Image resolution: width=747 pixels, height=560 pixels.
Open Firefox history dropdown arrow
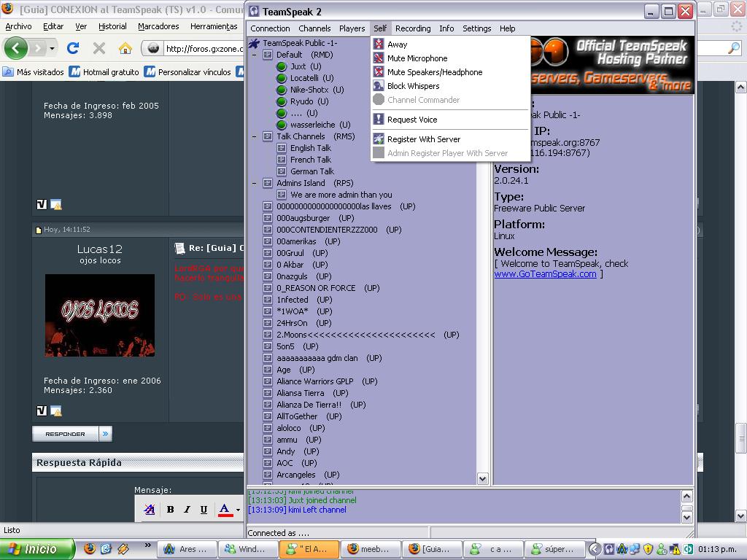pyautogui.click(x=52, y=48)
